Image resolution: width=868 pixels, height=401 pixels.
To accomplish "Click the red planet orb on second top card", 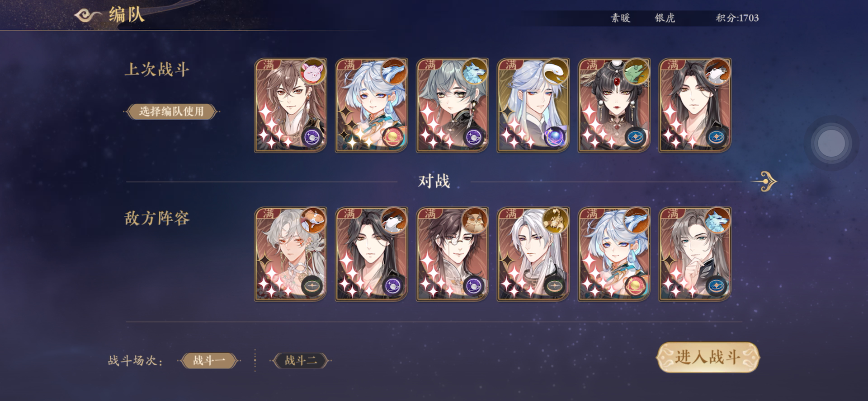I will [x=392, y=137].
